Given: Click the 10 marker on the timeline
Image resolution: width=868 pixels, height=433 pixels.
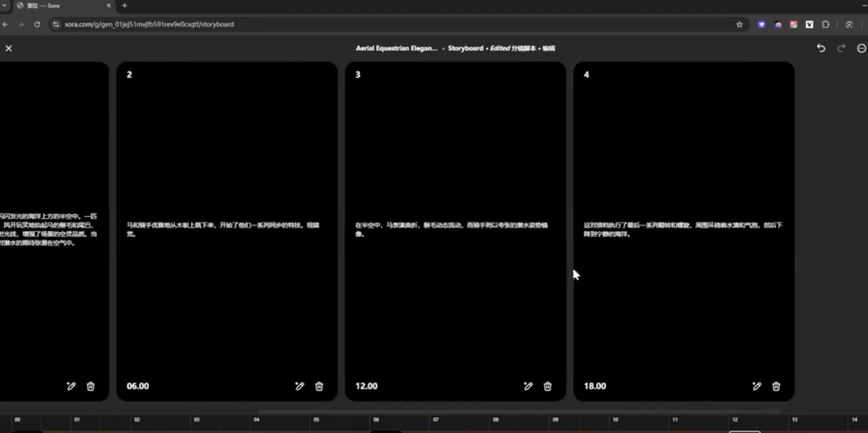Looking at the screenshot, I should point(615,420).
